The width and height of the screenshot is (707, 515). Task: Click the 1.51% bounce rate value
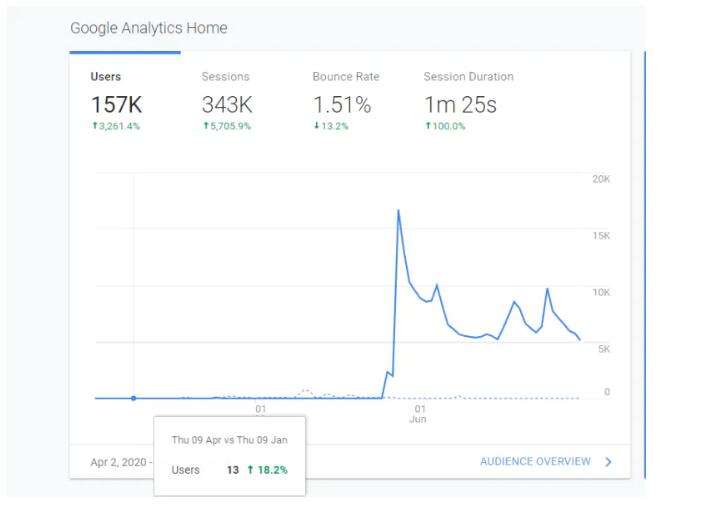(342, 105)
